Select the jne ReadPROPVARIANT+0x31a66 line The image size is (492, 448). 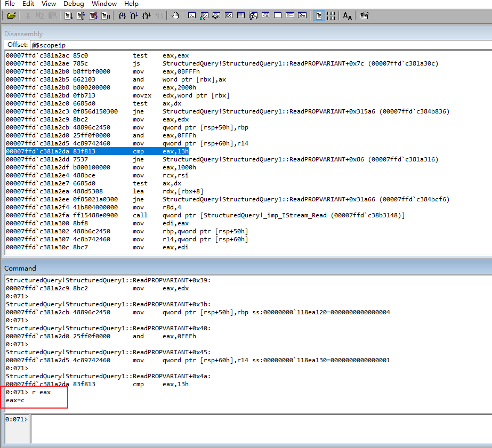pos(228,199)
